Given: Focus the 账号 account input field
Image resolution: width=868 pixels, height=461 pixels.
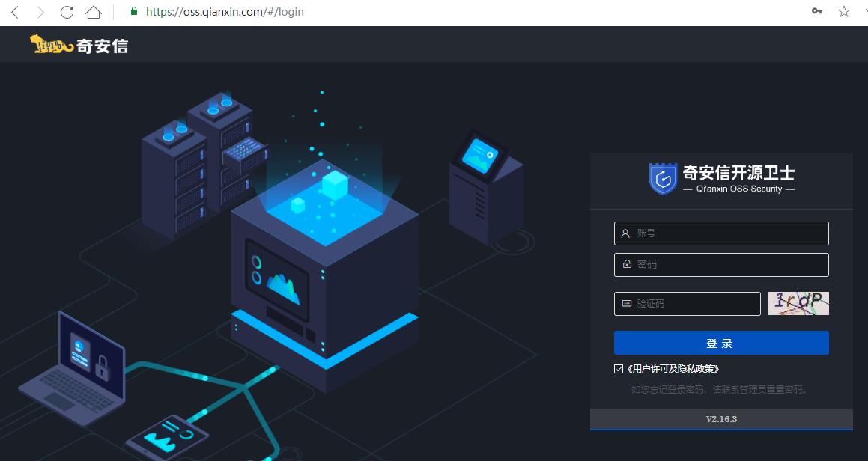Looking at the screenshot, I should [726, 233].
